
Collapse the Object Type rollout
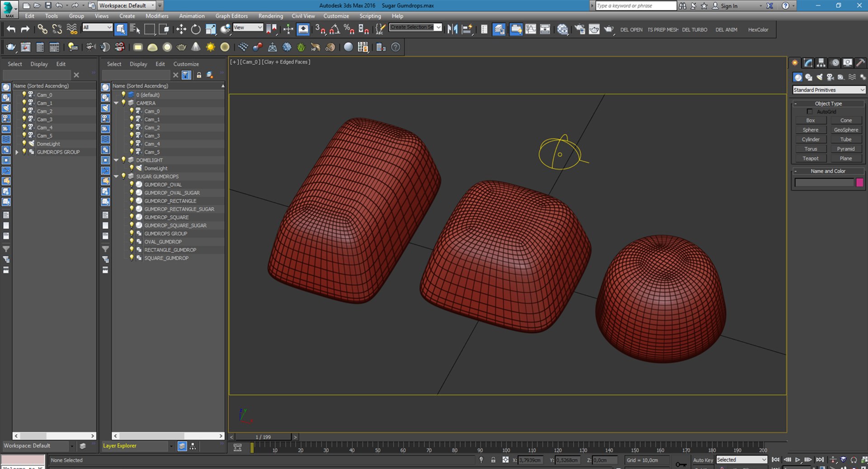tap(828, 103)
